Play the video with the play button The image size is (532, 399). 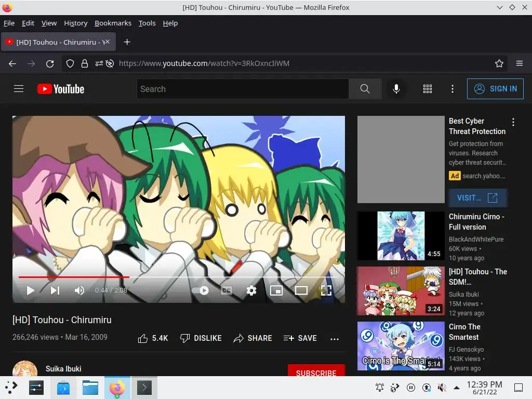pyautogui.click(x=30, y=290)
